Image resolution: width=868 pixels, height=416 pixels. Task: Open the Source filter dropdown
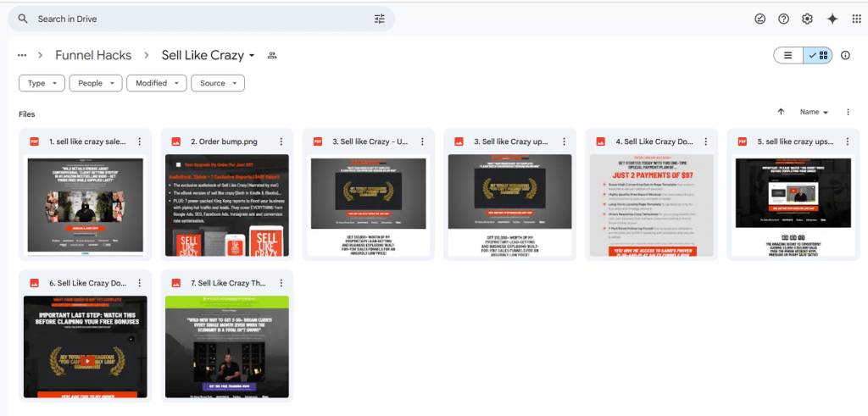[x=218, y=83]
